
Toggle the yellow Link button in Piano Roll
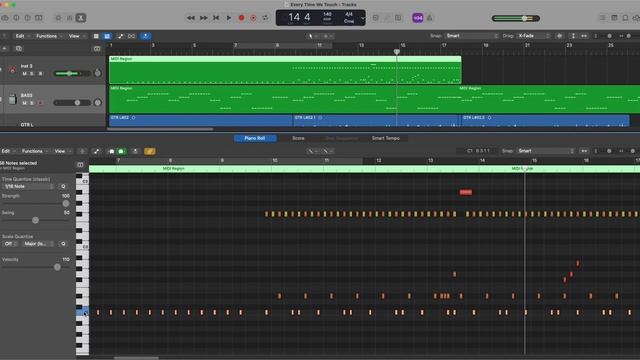[x=150, y=151]
